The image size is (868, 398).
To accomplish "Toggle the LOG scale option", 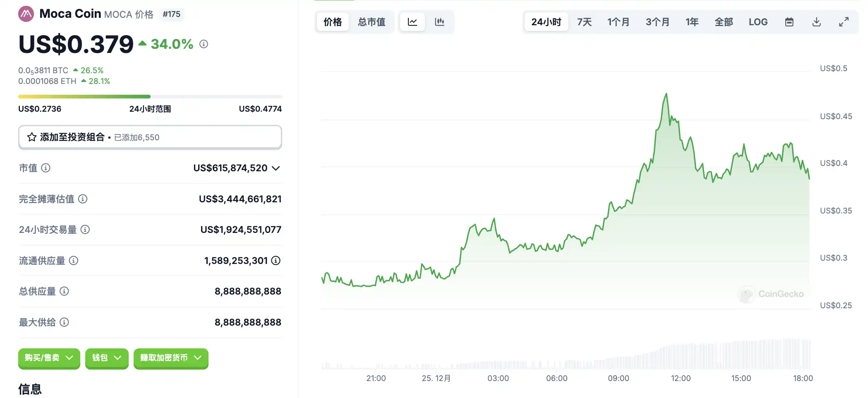I will point(758,22).
